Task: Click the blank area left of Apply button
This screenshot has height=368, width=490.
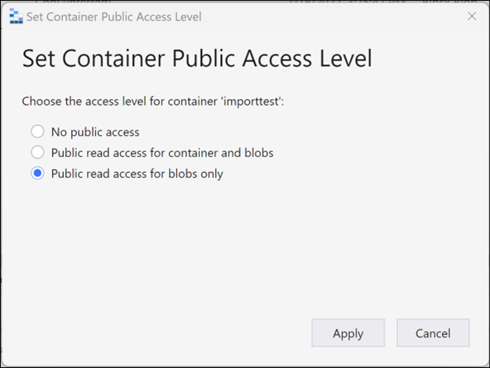Action: (157, 333)
